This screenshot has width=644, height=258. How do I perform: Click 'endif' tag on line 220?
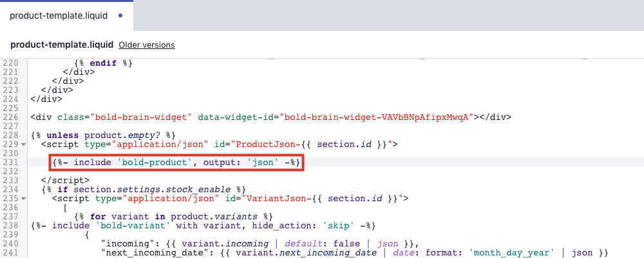tap(104, 63)
